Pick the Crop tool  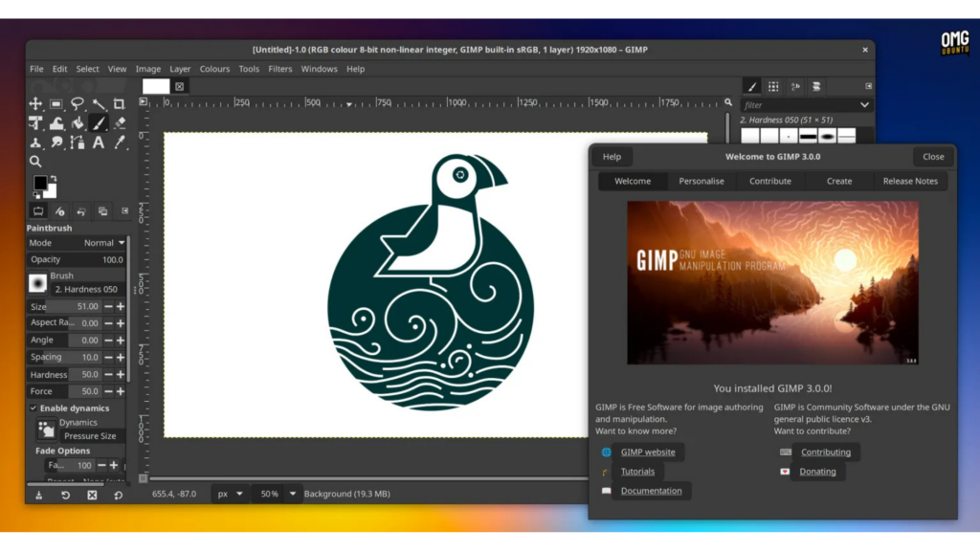(118, 103)
